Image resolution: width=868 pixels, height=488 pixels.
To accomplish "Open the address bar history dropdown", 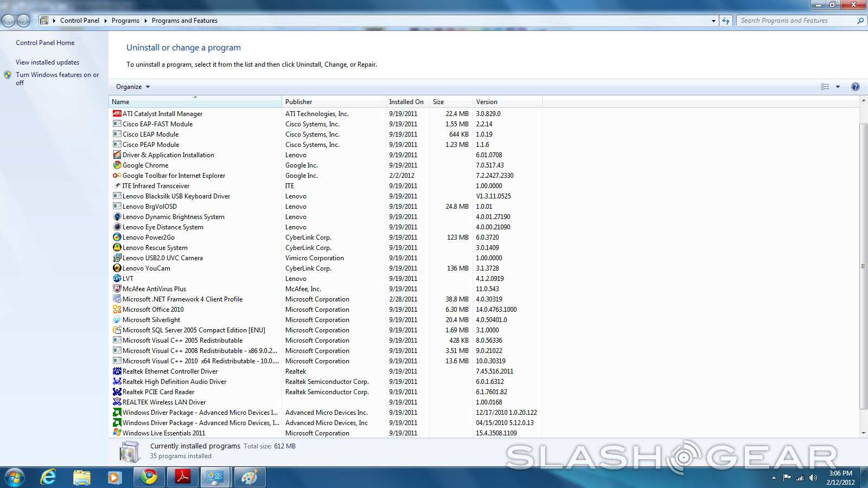I will (x=713, y=21).
